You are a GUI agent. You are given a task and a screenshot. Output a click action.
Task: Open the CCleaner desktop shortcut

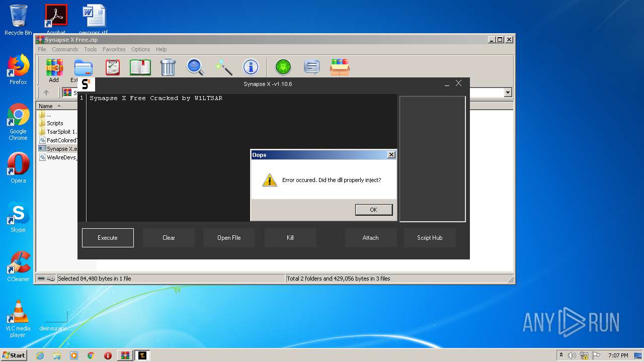[18, 266]
